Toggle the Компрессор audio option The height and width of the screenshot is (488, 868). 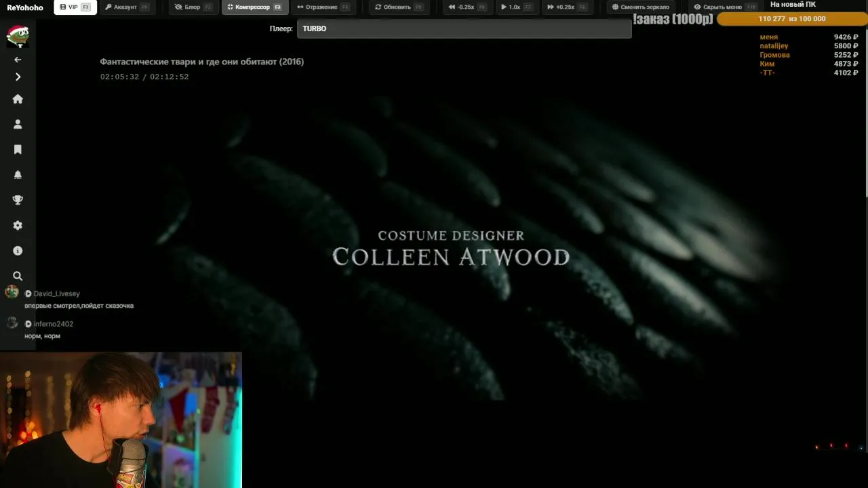pyautogui.click(x=255, y=7)
